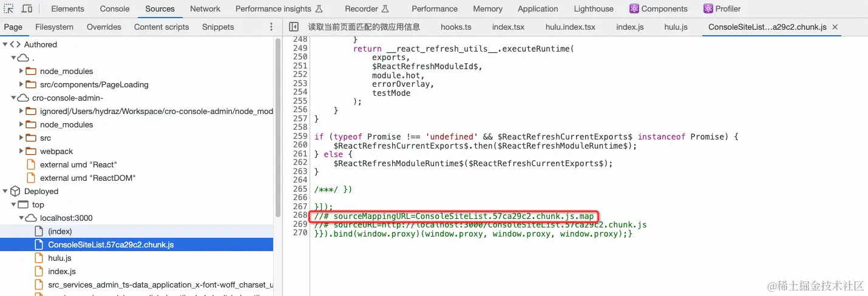Go to the Application tab
The image size is (868, 296).
tap(538, 8)
